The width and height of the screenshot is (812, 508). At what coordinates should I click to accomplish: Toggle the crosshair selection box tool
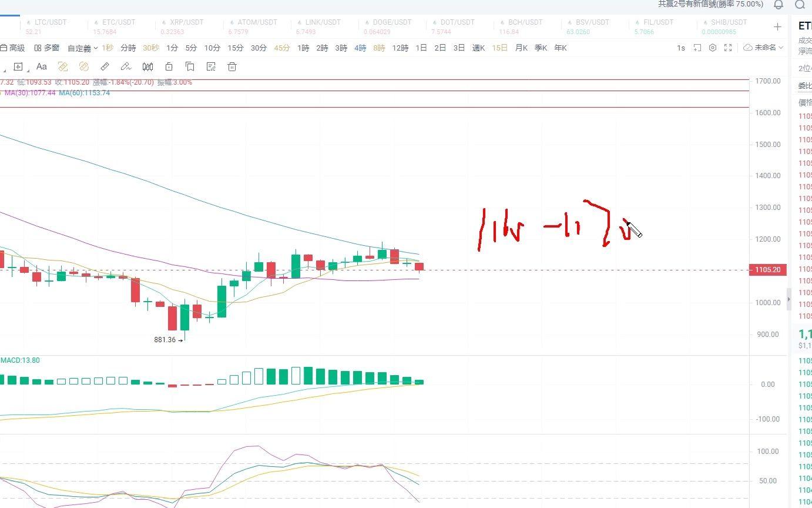click(18, 66)
